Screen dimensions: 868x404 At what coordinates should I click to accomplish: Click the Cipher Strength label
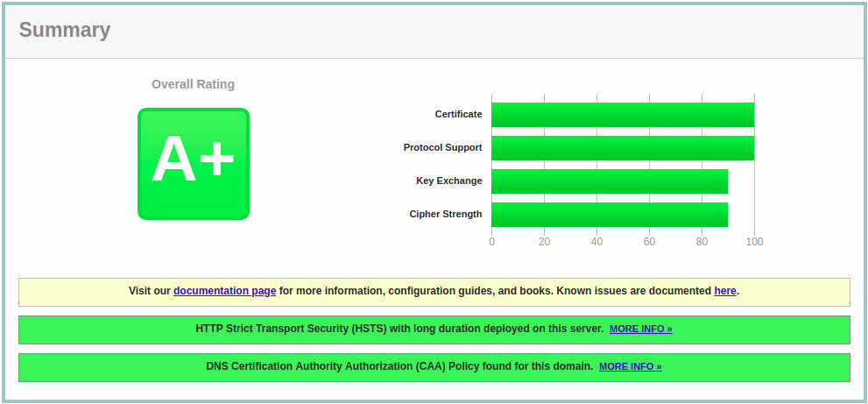pyautogui.click(x=446, y=215)
